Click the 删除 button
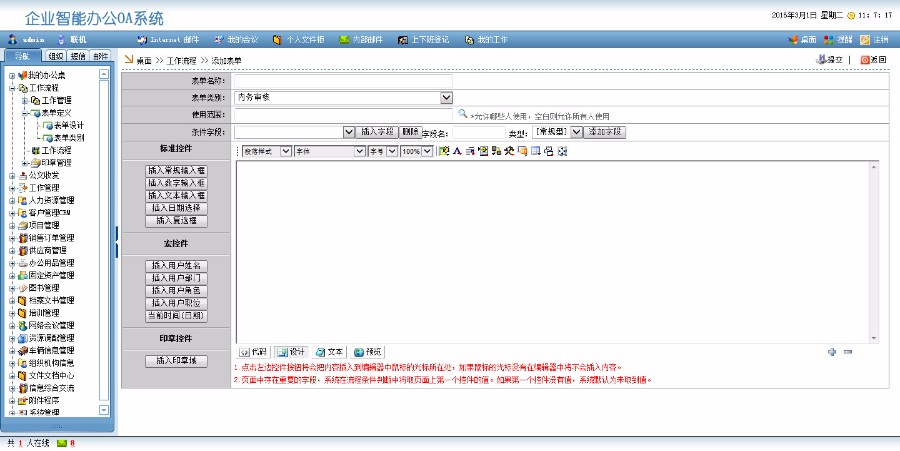 tap(410, 132)
